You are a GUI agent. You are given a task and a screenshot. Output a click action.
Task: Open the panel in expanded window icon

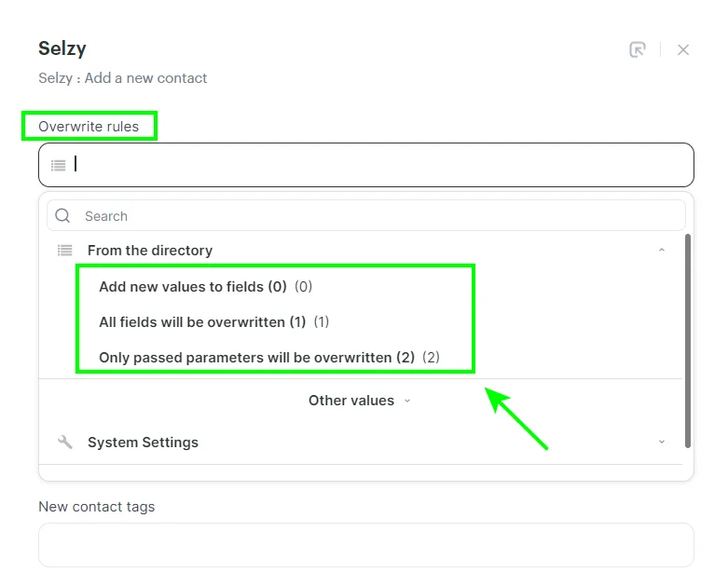point(638,49)
